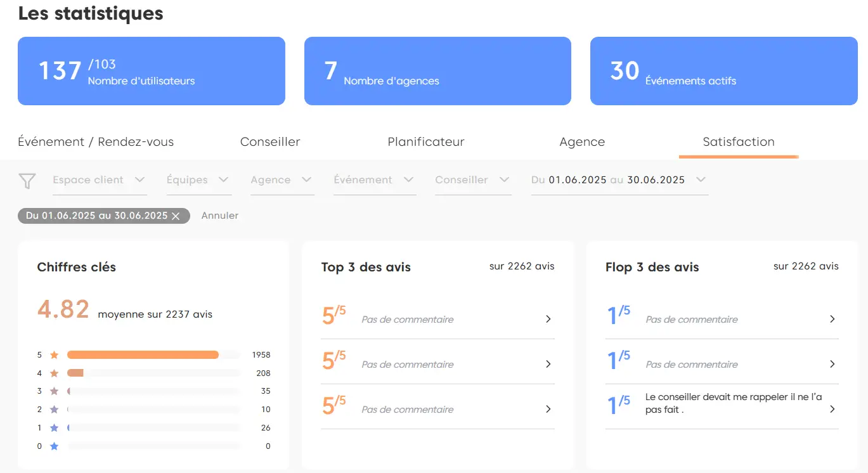Click the 5-star orange rating bar
The image size is (868, 473).
(x=143, y=355)
